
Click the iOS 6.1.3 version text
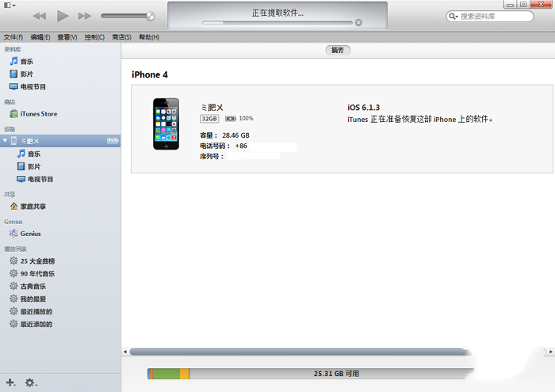363,108
